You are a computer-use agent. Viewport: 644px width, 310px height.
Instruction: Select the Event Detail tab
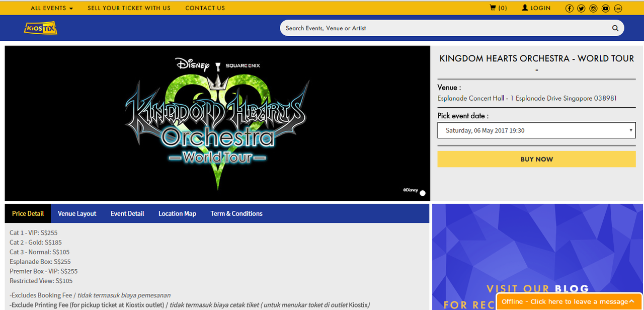point(127,213)
